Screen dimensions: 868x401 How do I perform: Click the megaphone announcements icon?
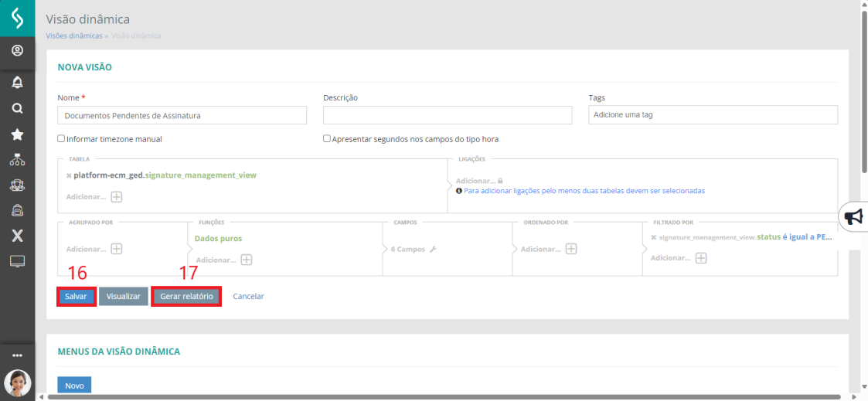click(854, 217)
